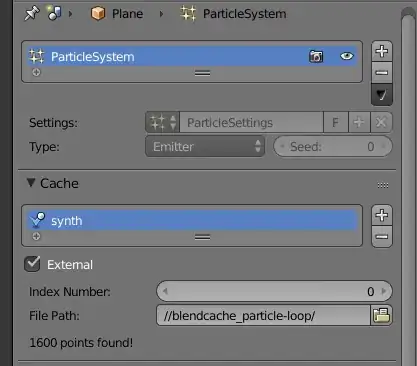Toggle fake user F button

[x=336, y=122]
